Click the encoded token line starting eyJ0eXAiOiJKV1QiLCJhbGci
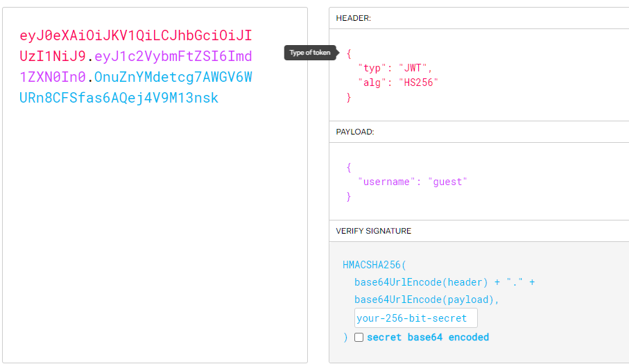The height and width of the screenshot is (364, 629). tap(136, 35)
